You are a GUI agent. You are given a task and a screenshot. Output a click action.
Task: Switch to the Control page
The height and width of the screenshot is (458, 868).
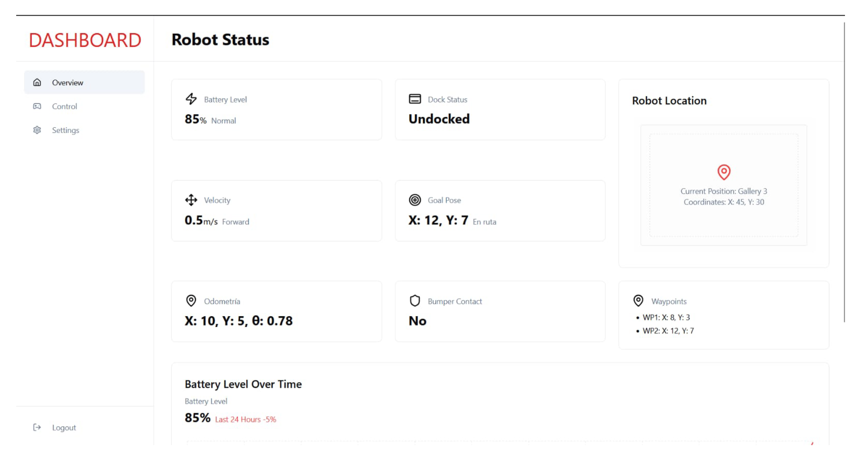tap(64, 106)
